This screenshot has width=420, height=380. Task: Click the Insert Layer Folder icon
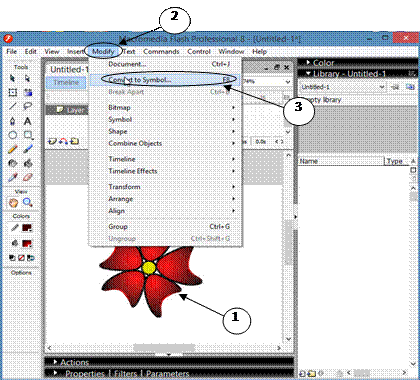coord(75,141)
